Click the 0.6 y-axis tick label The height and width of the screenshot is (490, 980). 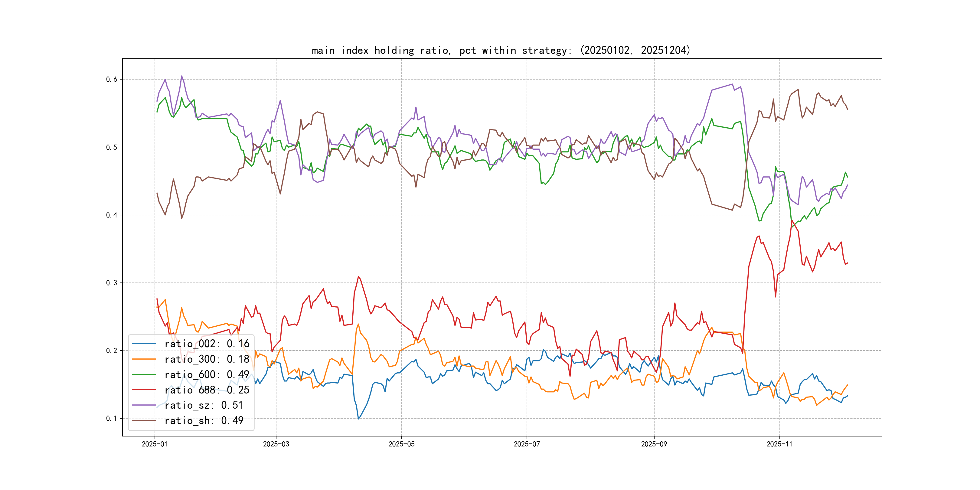pos(112,79)
